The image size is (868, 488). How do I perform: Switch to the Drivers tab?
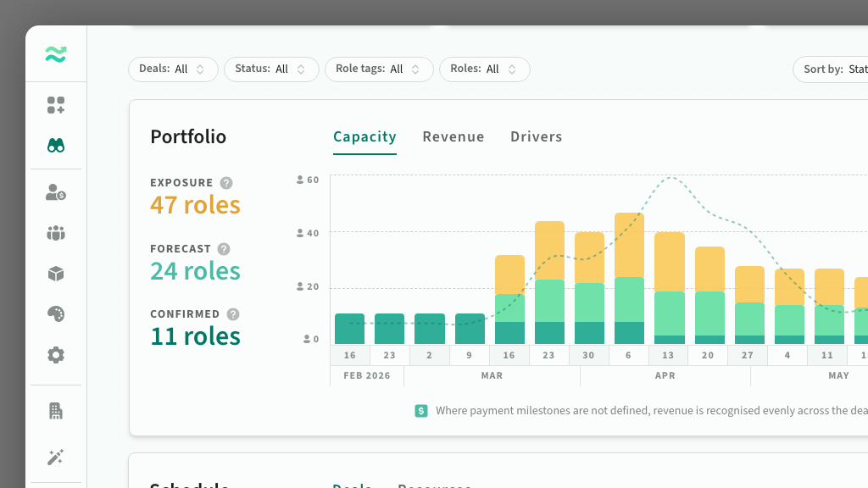(x=536, y=137)
